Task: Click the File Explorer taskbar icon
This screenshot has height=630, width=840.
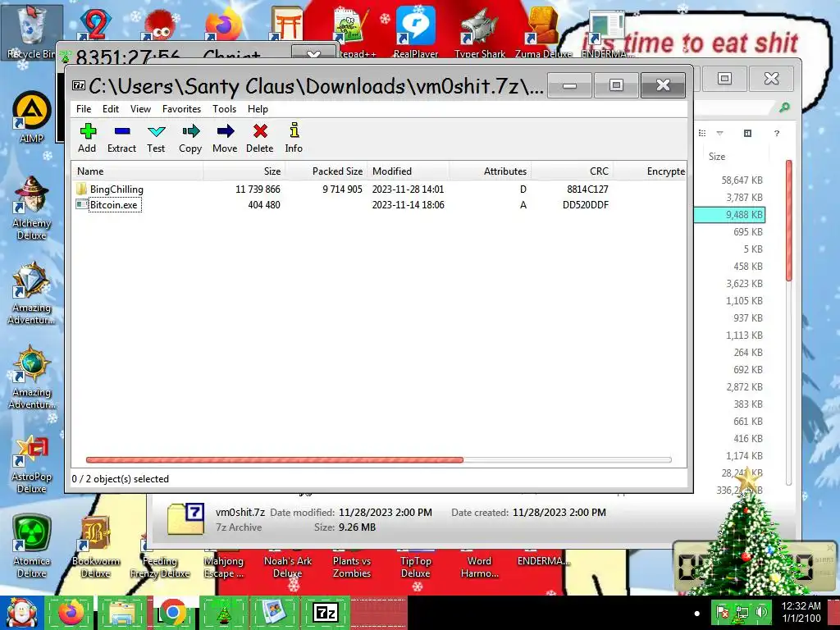Action: [121, 613]
